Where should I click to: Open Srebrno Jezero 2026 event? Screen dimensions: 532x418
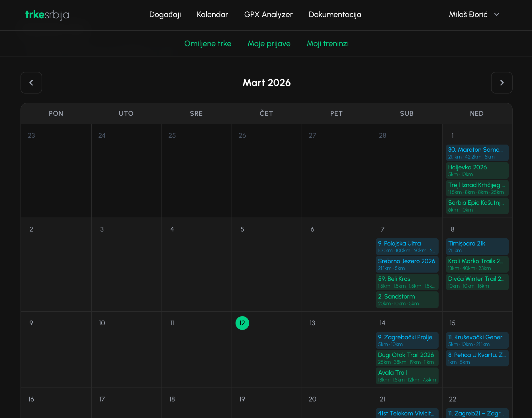click(x=407, y=264)
